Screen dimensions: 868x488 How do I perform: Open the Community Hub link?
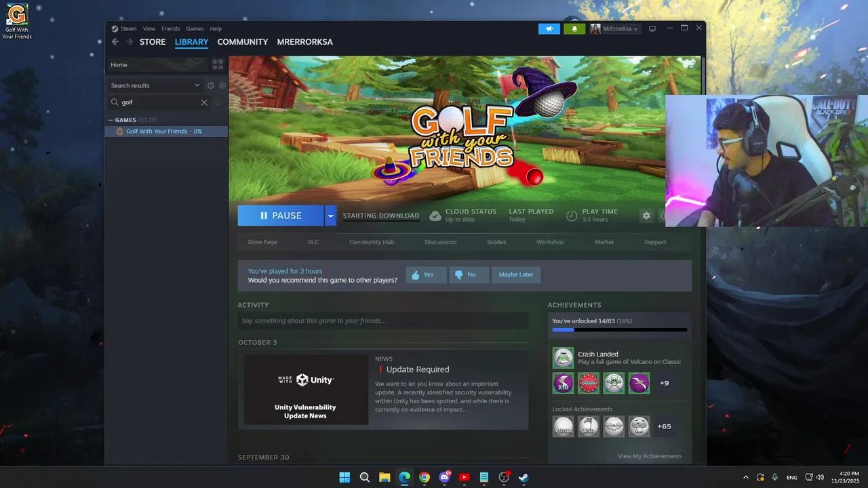pyautogui.click(x=372, y=242)
